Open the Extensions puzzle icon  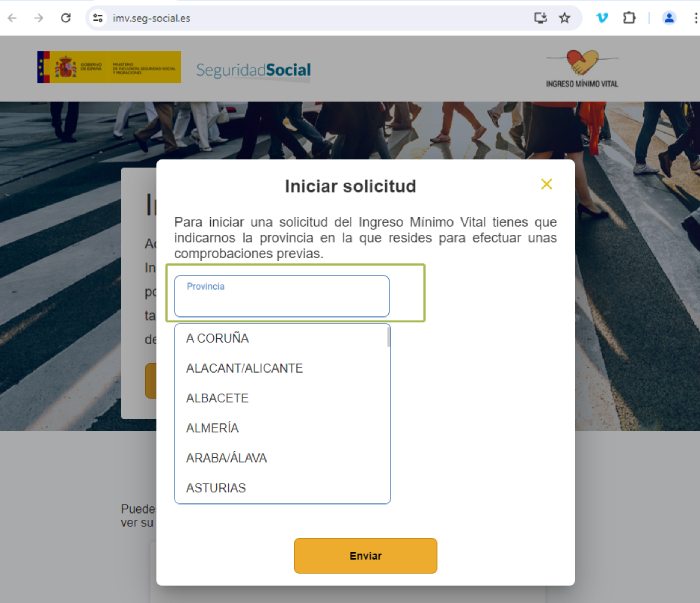pyautogui.click(x=629, y=18)
